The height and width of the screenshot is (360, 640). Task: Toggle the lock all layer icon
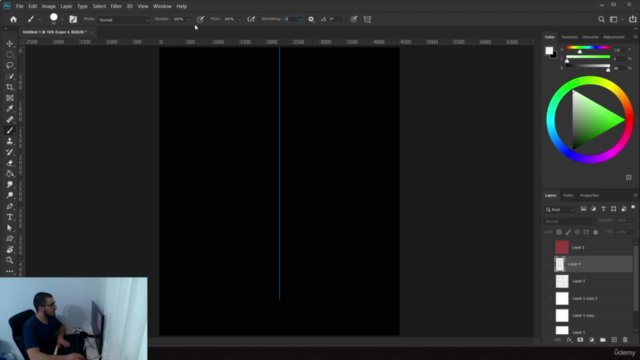pyautogui.click(x=596, y=232)
